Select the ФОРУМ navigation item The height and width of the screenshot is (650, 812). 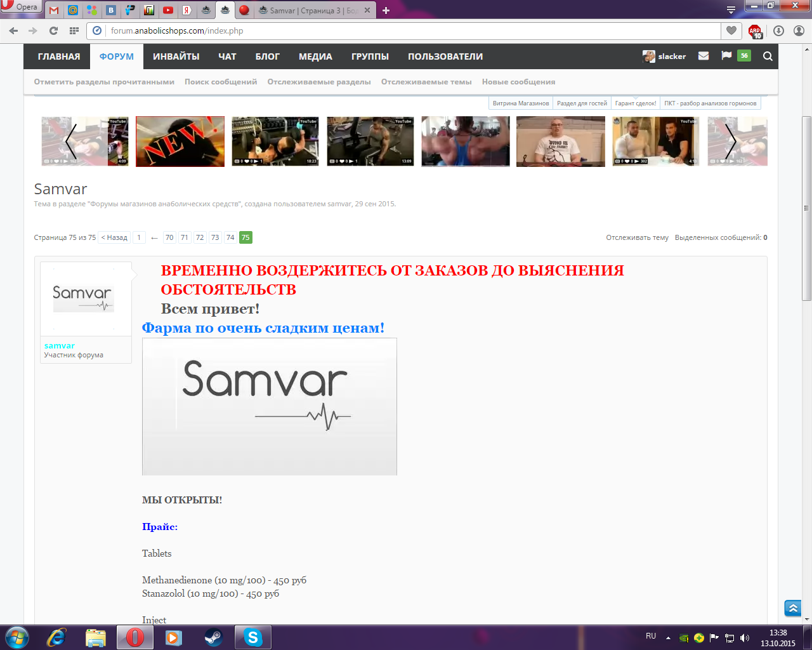[117, 56]
